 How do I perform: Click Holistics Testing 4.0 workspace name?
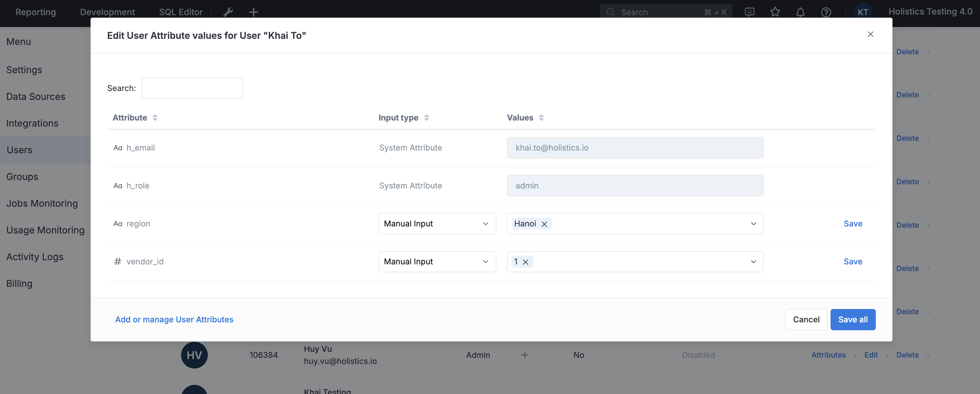pos(930,12)
